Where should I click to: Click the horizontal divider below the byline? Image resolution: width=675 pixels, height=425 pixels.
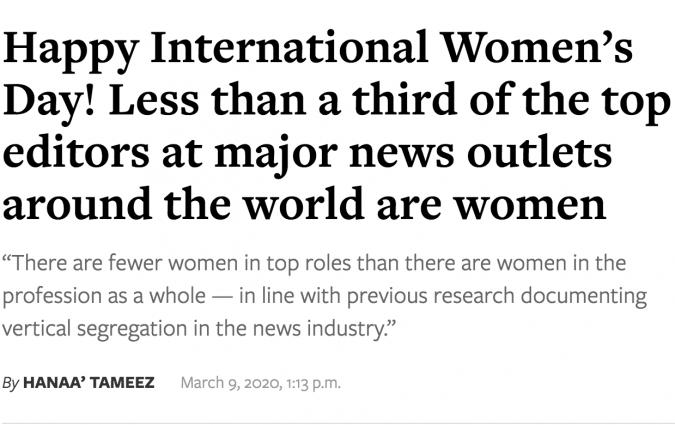point(337,422)
